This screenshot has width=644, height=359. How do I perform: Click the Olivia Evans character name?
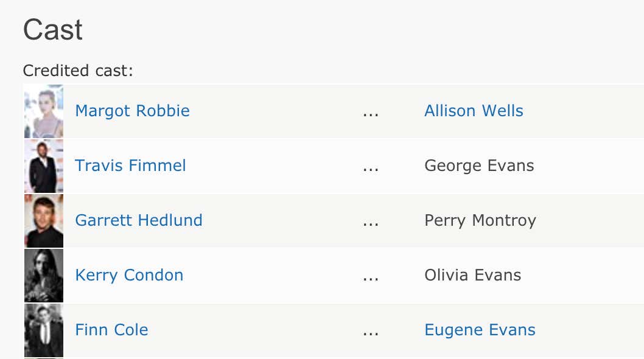[x=473, y=276]
